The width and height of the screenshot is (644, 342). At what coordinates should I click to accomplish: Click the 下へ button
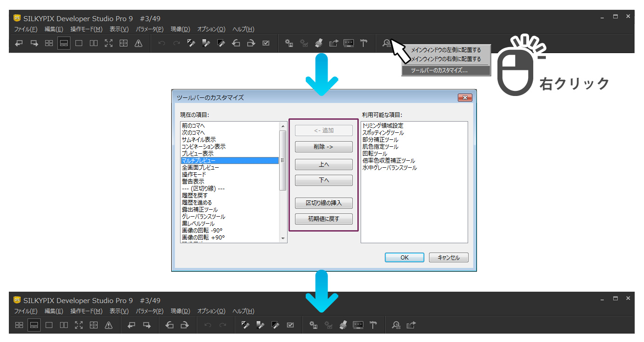click(323, 180)
